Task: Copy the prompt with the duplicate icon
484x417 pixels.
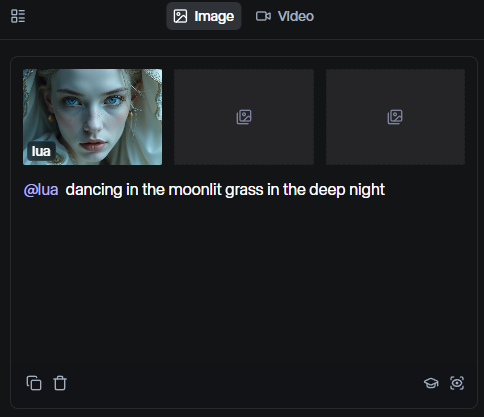Action: (34, 383)
